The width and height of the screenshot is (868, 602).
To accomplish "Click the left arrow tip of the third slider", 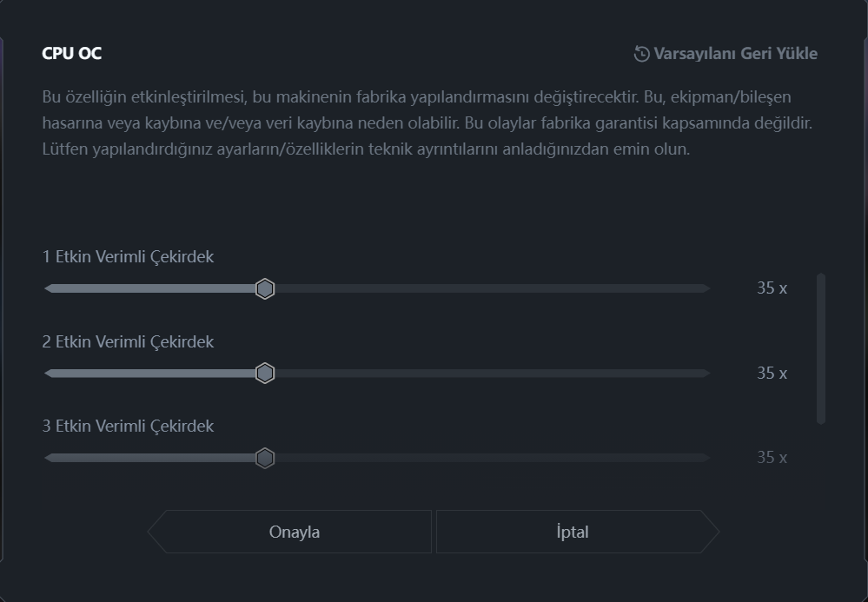I will click(48, 458).
